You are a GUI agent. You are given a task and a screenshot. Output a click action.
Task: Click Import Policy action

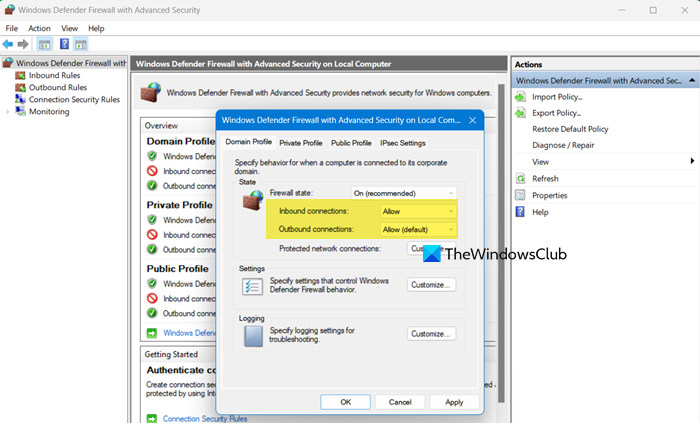coord(557,97)
